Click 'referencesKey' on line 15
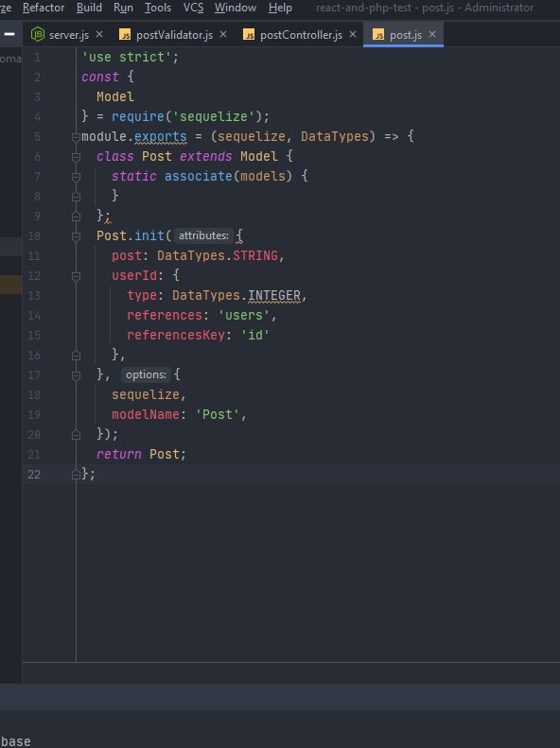 [176, 335]
